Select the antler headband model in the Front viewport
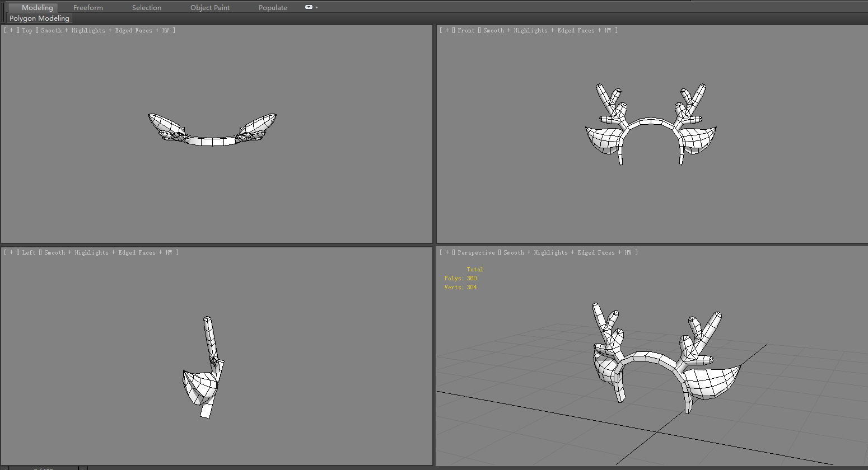This screenshot has height=470, width=868. point(651,121)
